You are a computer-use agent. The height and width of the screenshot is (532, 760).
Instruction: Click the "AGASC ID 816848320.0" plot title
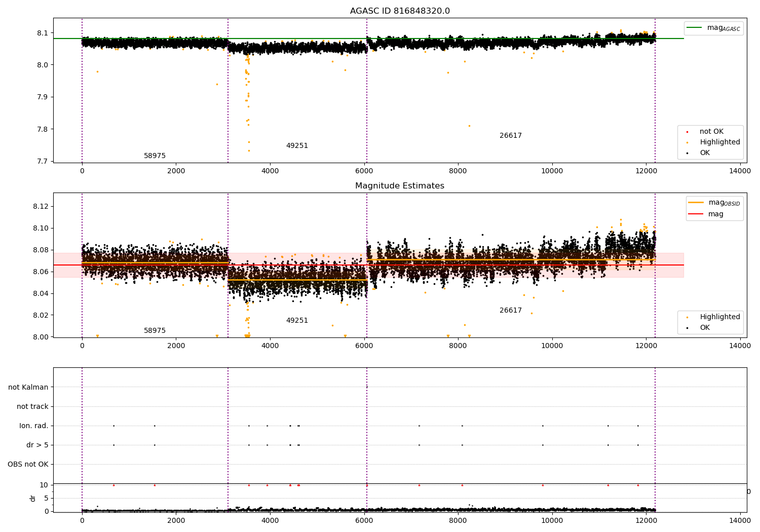pos(400,11)
